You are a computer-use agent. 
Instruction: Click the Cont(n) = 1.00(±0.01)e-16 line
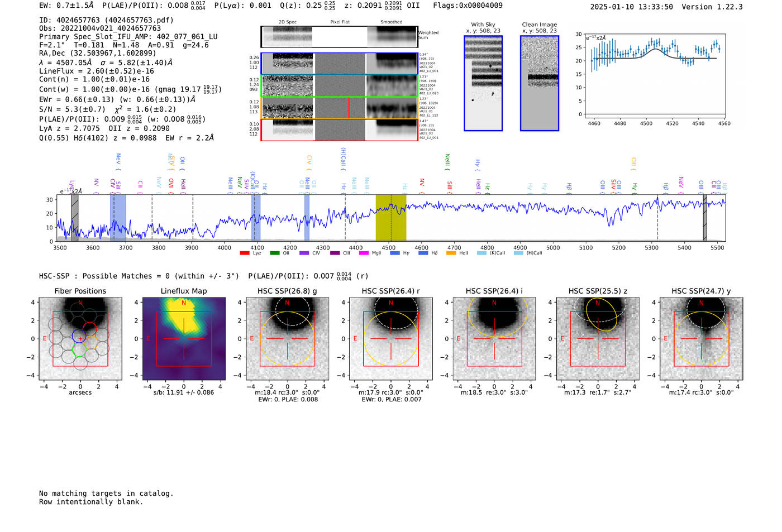pyautogui.click(x=94, y=80)
